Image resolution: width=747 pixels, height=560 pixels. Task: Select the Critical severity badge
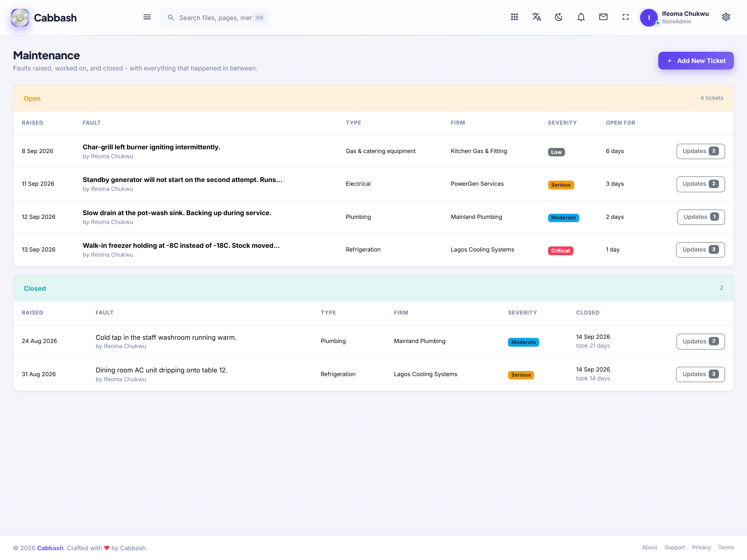[560, 250]
